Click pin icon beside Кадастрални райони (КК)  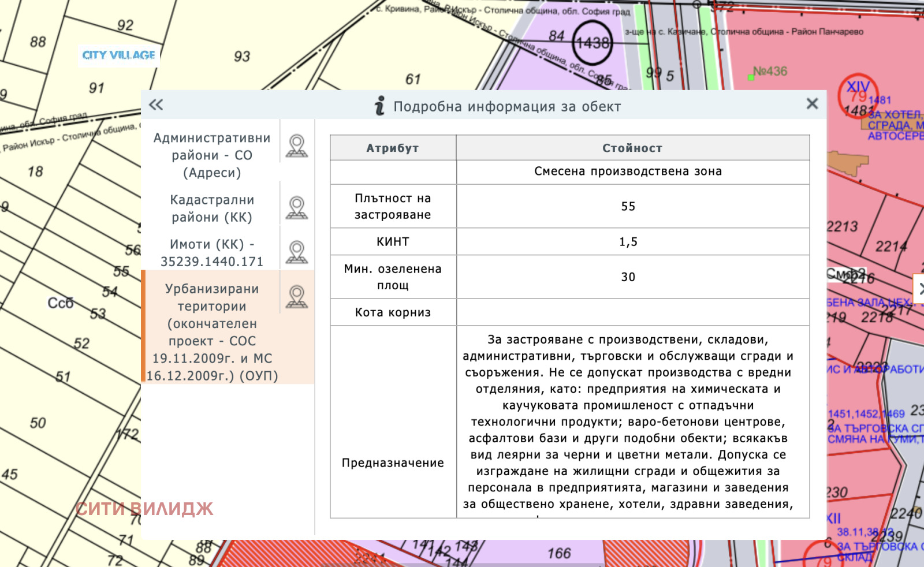297,207
